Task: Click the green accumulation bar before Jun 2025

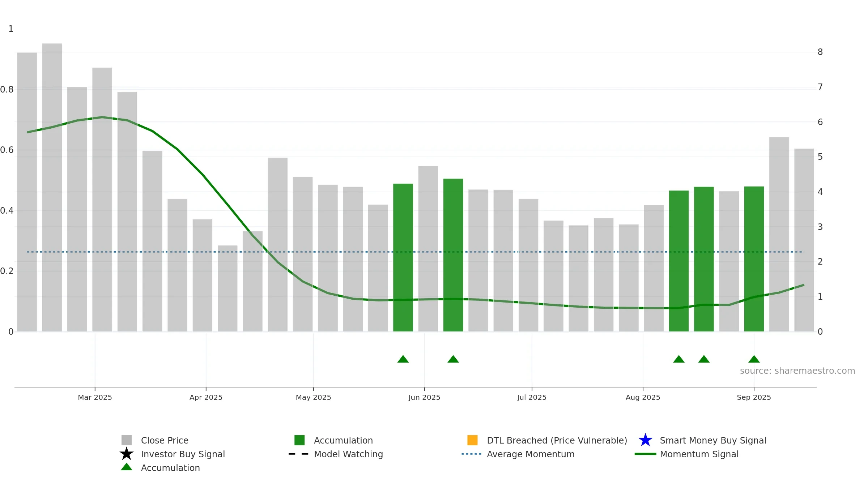Action: (x=403, y=257)
